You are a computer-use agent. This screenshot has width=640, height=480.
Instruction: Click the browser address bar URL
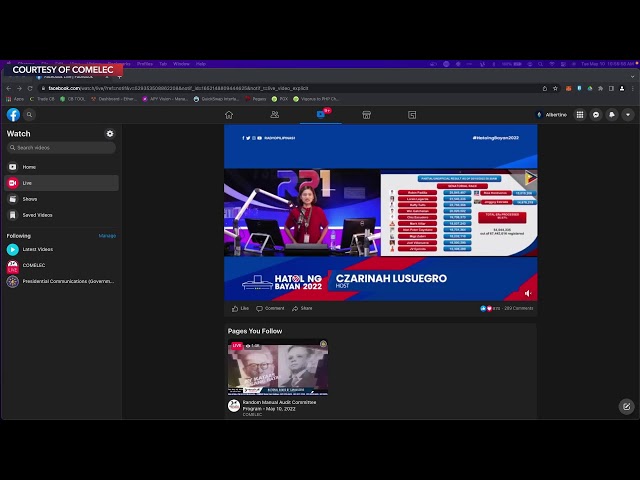click(178, 88)
